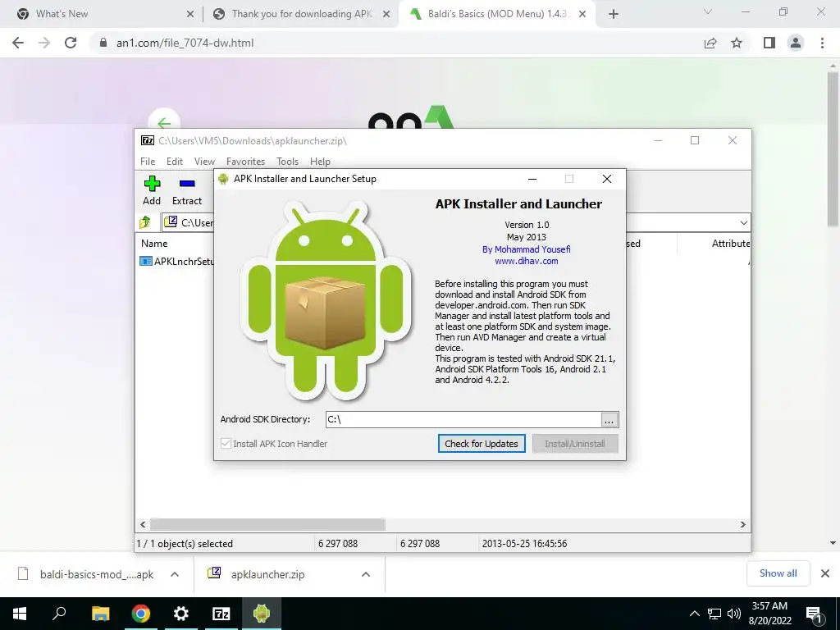The image size is (840, 630).
Task: Open the Chrome profile avatar
Action: 796,43
